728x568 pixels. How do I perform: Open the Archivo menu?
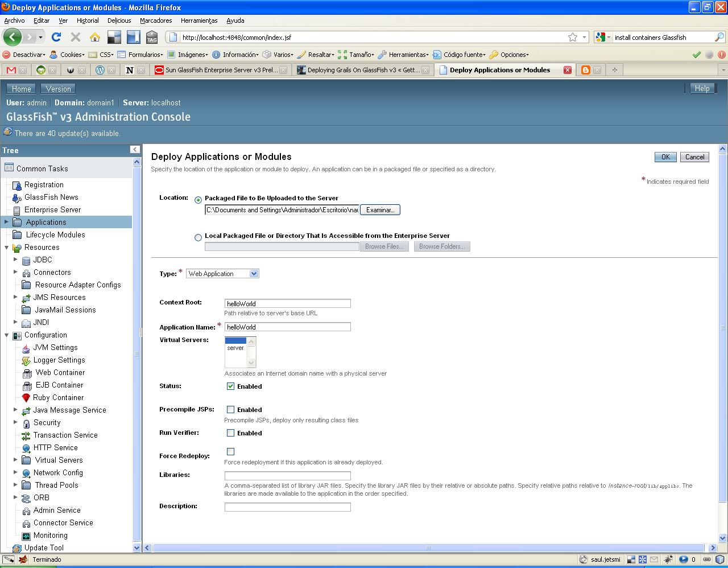(14, 20)
